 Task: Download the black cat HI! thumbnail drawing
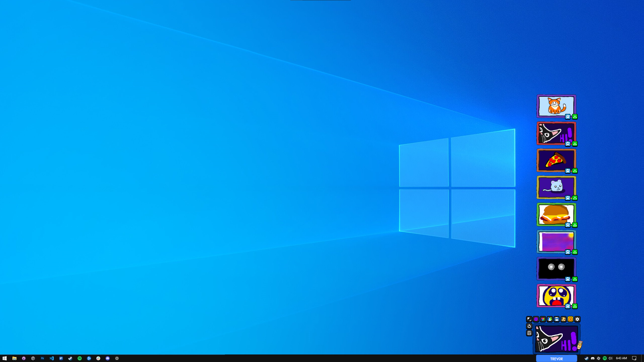point(575,144)
